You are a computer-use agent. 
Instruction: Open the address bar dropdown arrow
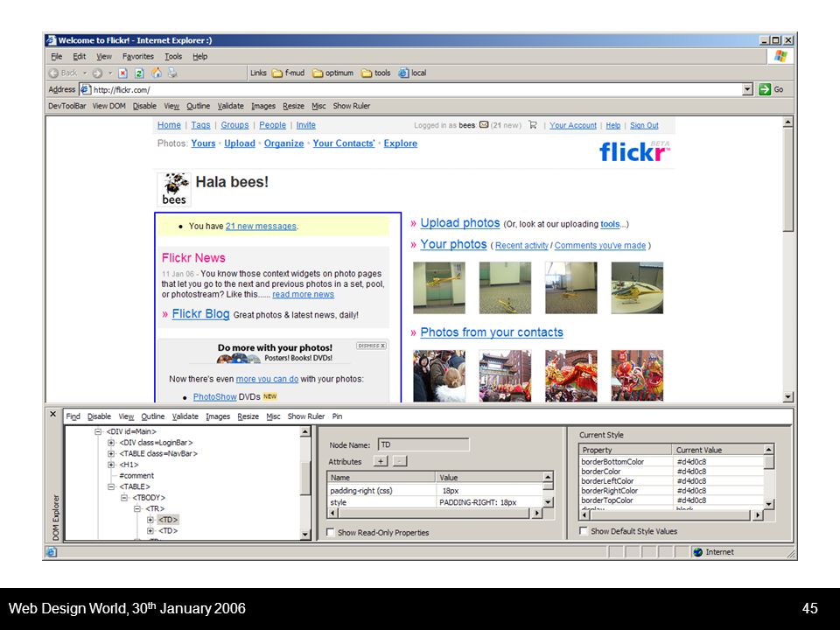click(x=748, y=89)
